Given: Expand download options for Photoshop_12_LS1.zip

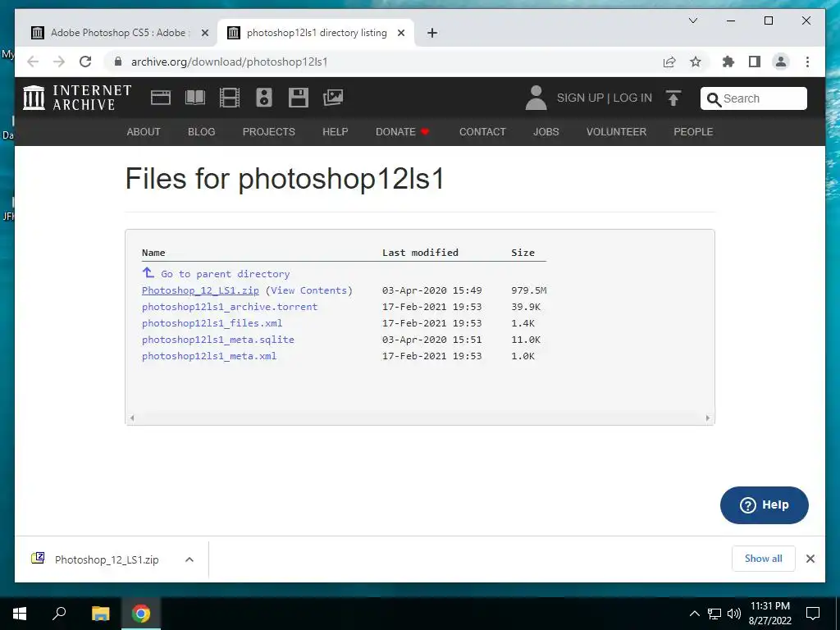Looking at the screenshot, I should (189, 559).
